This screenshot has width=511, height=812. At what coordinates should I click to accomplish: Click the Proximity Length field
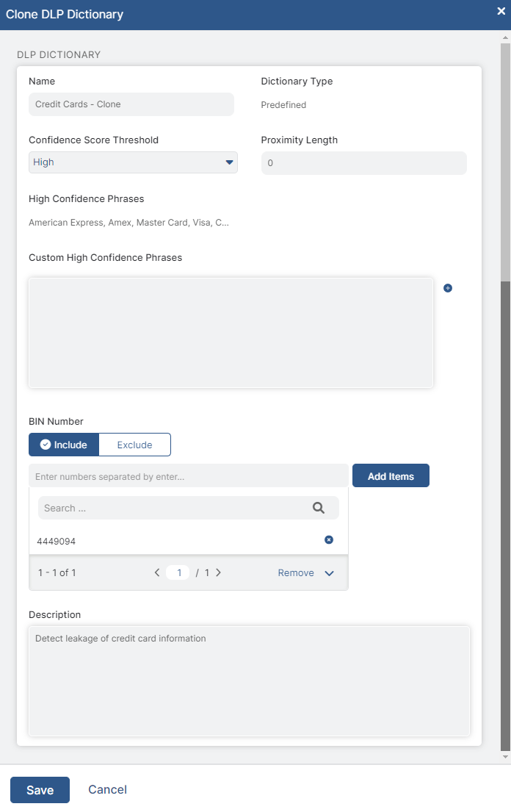click(x=363, y=162)
